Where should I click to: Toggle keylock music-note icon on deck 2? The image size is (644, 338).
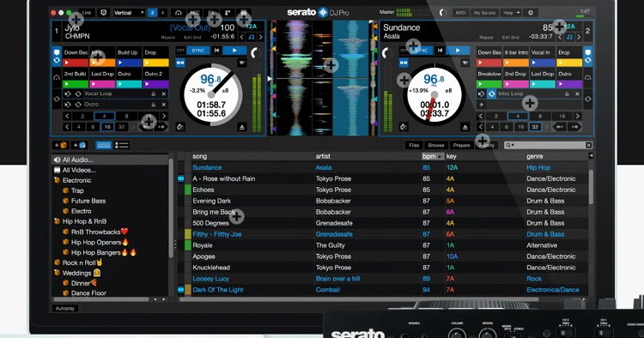569,37
